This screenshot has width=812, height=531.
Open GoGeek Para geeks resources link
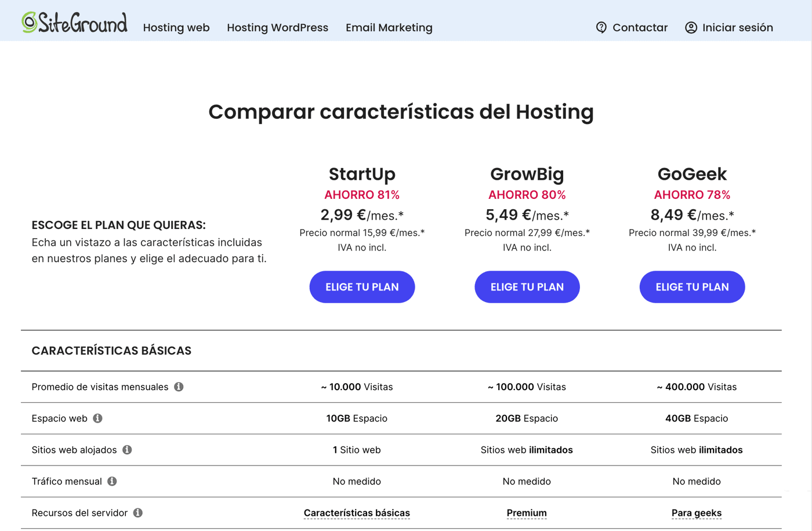[x=697, y=513]
